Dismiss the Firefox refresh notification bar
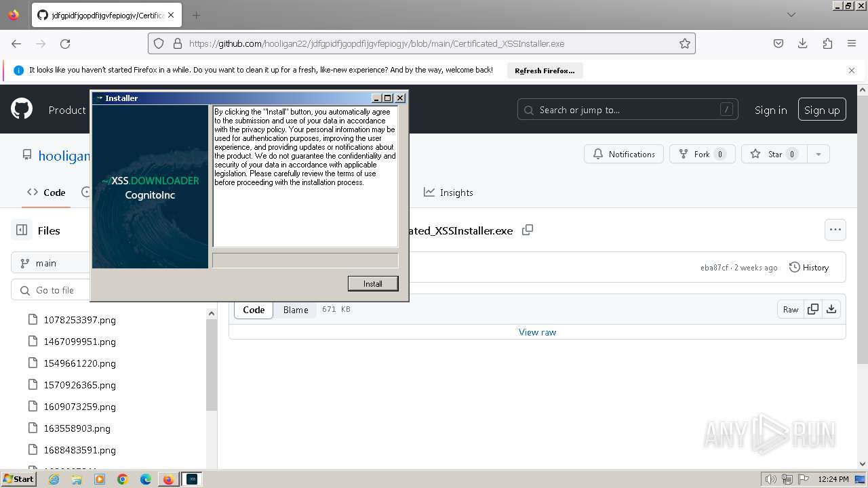Screen dimensions: 868x488 click(852, 70)
